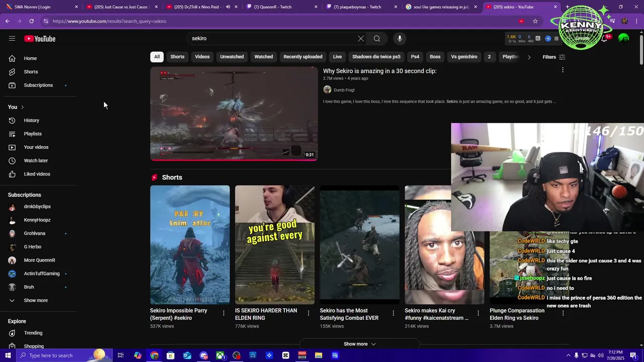644x362 pixels.
Task: Open the green account avatar menu
Action: [x=623, y=39]
